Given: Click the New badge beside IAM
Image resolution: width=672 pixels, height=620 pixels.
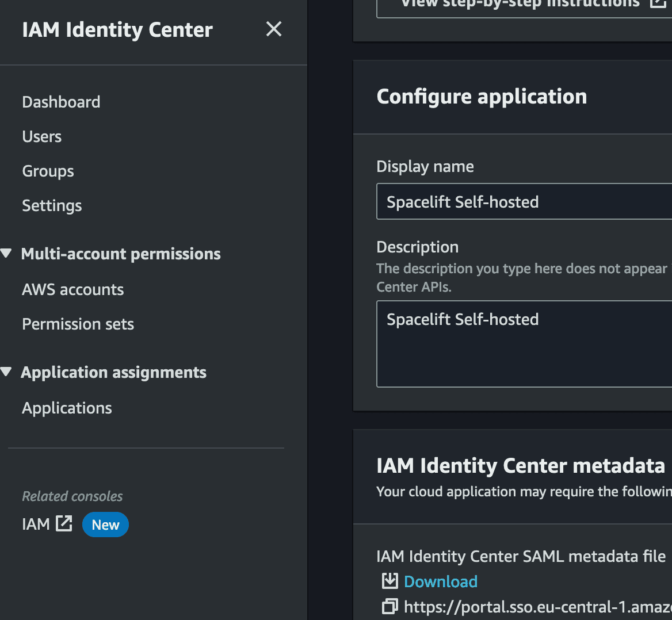Looking at the screenshot, I should point(105,525).
